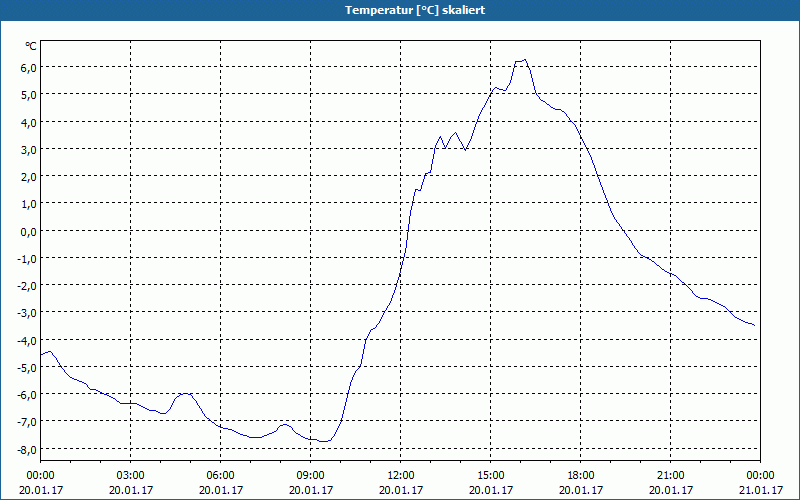Click the -8,0 y-axis value

pyautogui.click(x=27, y=449)
